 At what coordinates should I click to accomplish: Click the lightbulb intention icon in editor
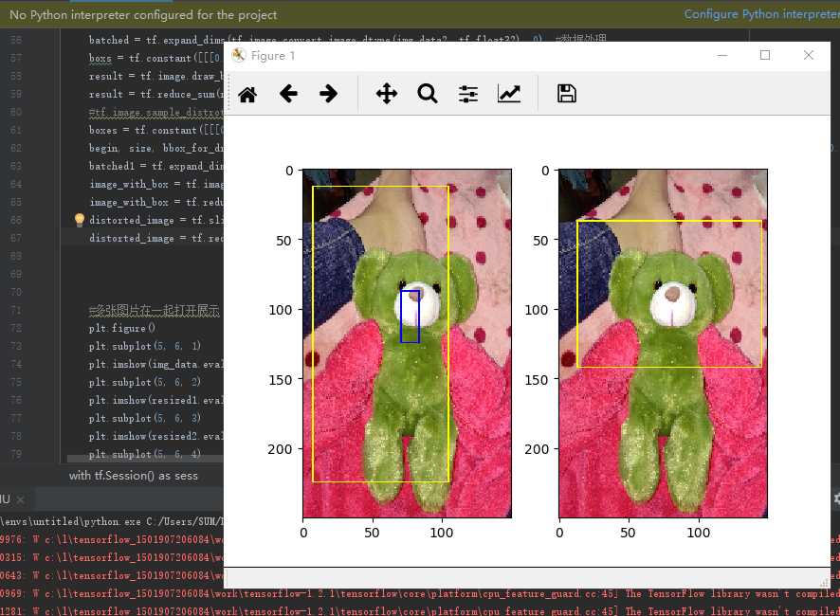80,220
